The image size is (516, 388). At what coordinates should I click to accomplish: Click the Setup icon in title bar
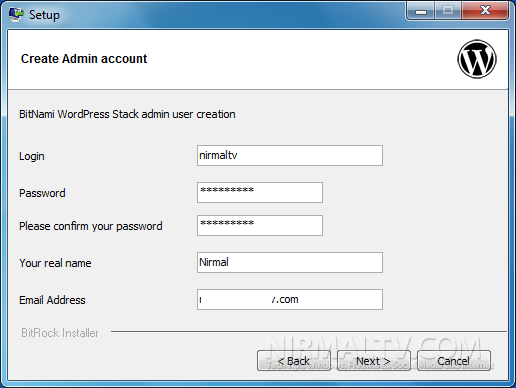(x=16, y=14)
